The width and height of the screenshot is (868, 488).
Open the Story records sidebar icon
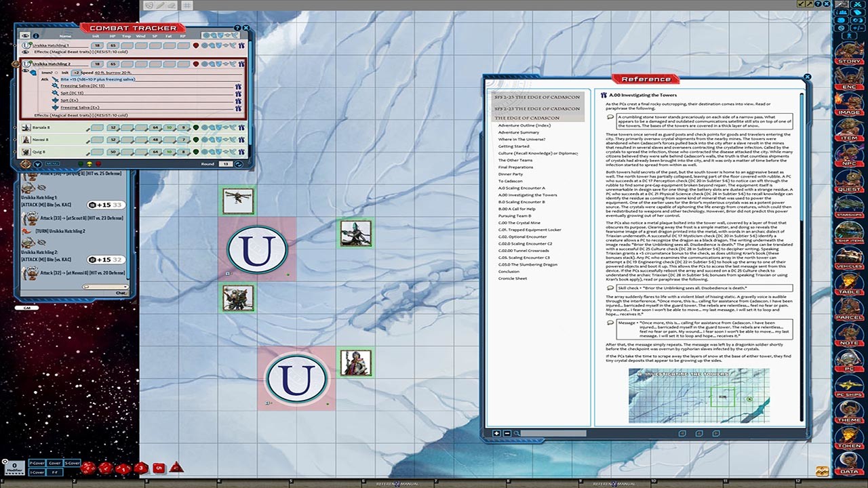click(x=850, y=54)
